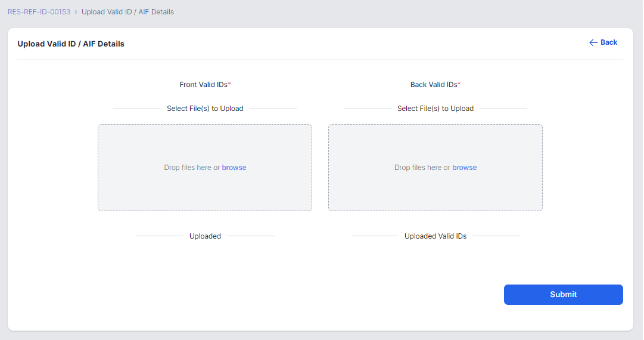Click the Uploaded section label under Front IDs
Screen dimensions: 644x340
(205, 236)
